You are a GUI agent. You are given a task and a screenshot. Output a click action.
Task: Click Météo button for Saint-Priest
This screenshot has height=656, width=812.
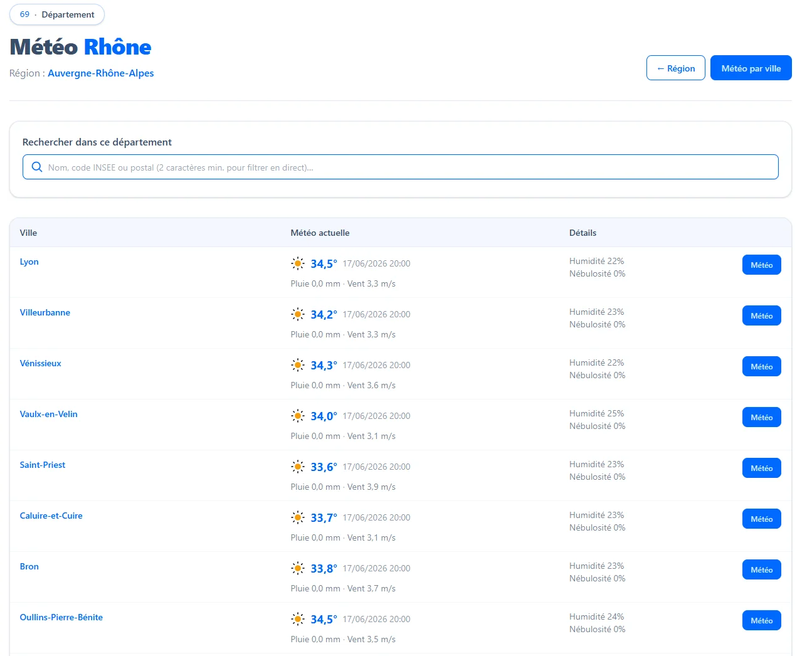coord(762,468)
